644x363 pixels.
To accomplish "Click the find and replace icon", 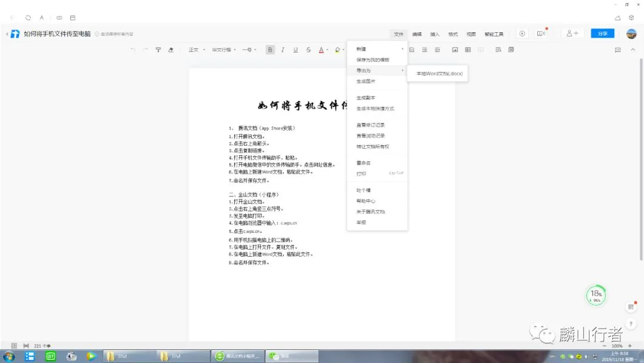I will coord(498,50).
